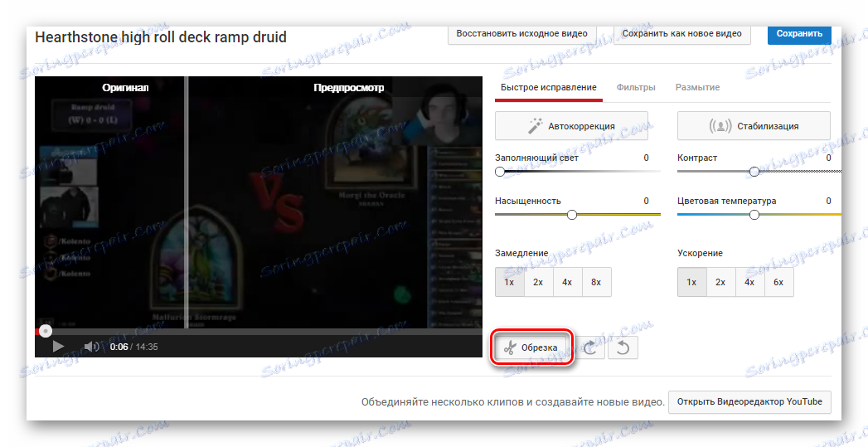Viewport: 868px width, 447px height.
Task: Open the Быстрое исправление tab
Action: coord(549,88)
